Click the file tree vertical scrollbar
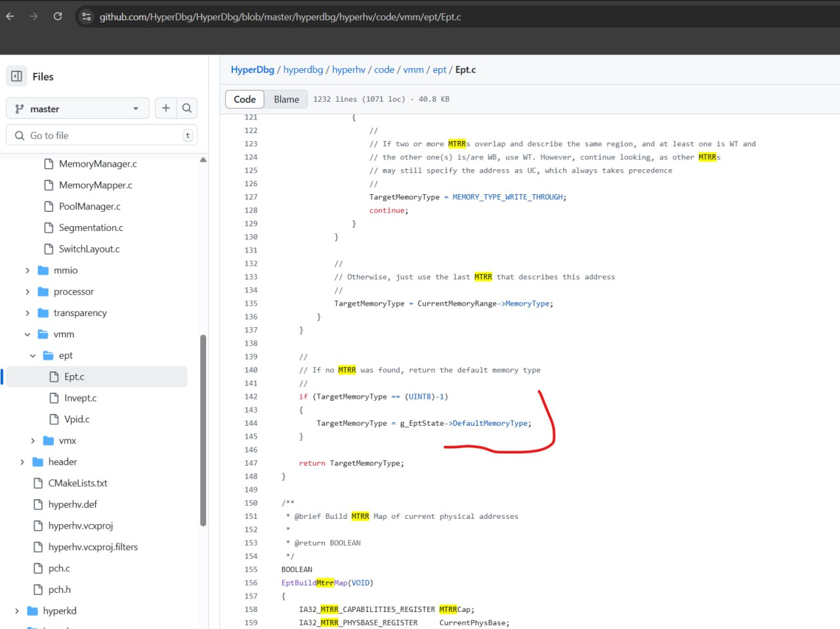This screenshot has height=629, width=840. click(x=203, y=430)
